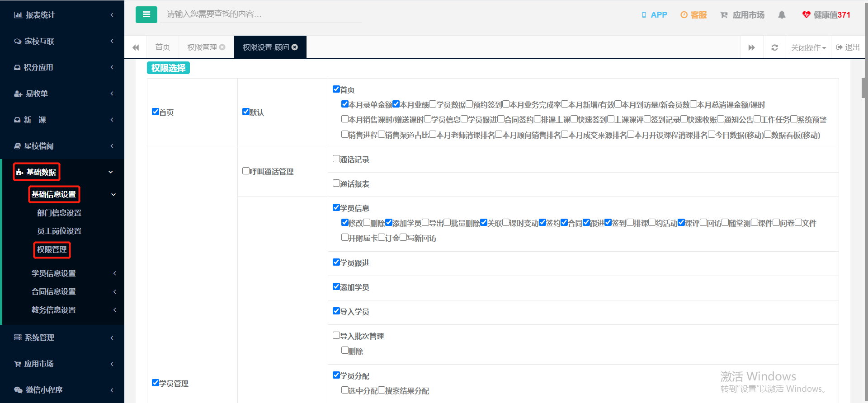Click the 家校互联 chat icon

click(x=18, y=41)
